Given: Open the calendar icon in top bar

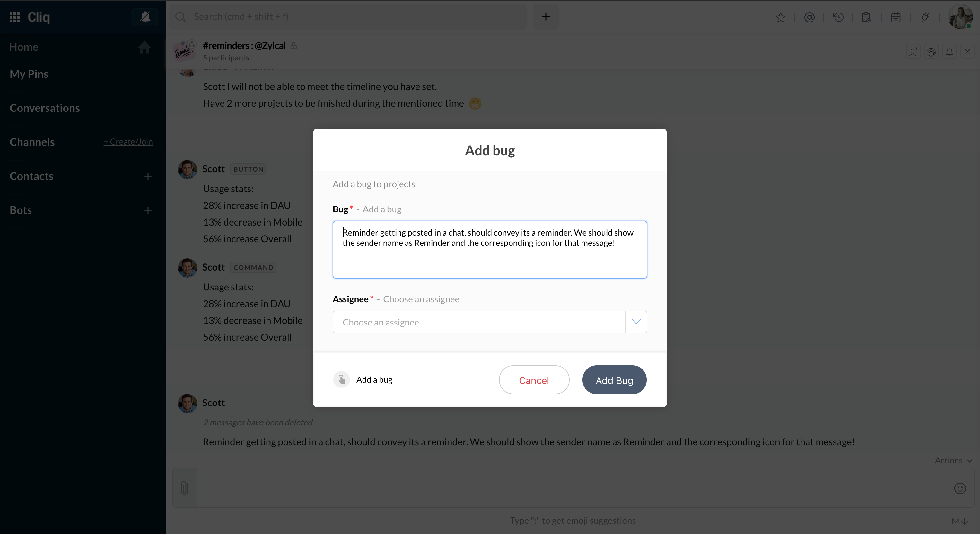Looking at the screenshot, I should click(x=896, y=17).
